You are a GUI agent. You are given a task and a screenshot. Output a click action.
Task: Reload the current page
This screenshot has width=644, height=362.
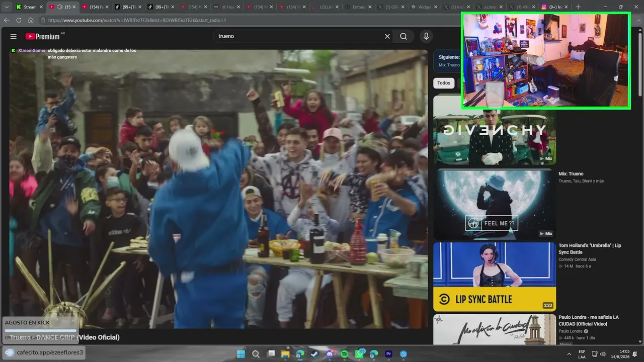pos(19,20)
